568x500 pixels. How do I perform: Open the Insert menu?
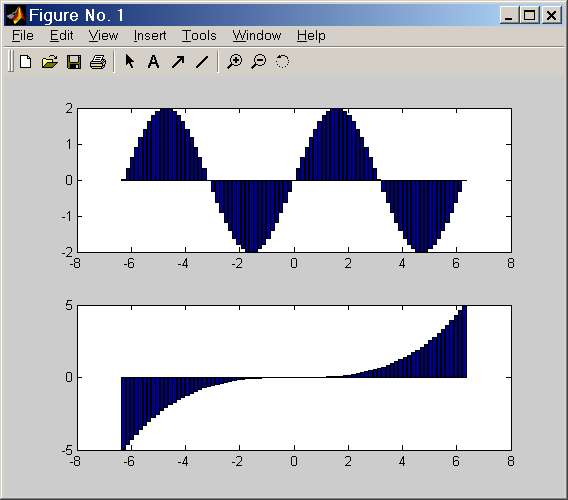tap(150, 36)
